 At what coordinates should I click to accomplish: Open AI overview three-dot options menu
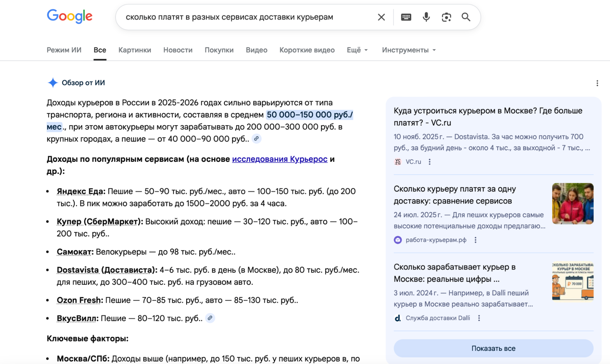tap(597, 83)
